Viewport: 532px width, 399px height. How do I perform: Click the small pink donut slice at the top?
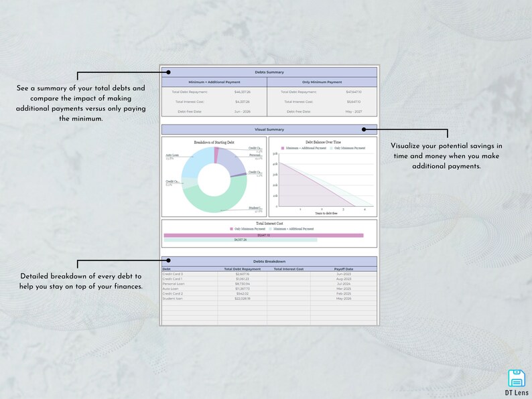[x=216, y=155]
